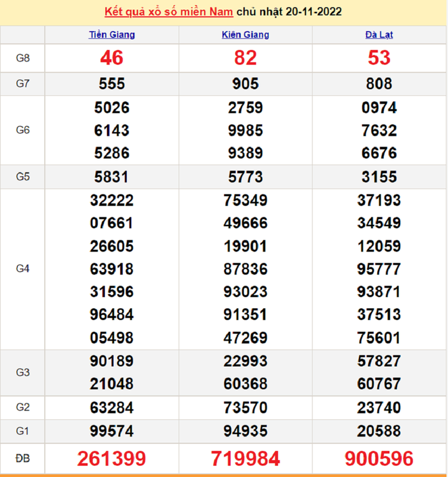448x477 pixels.
Task: Click the G5 result 5773
Action: pyautogui.click(x=245, y=177)
